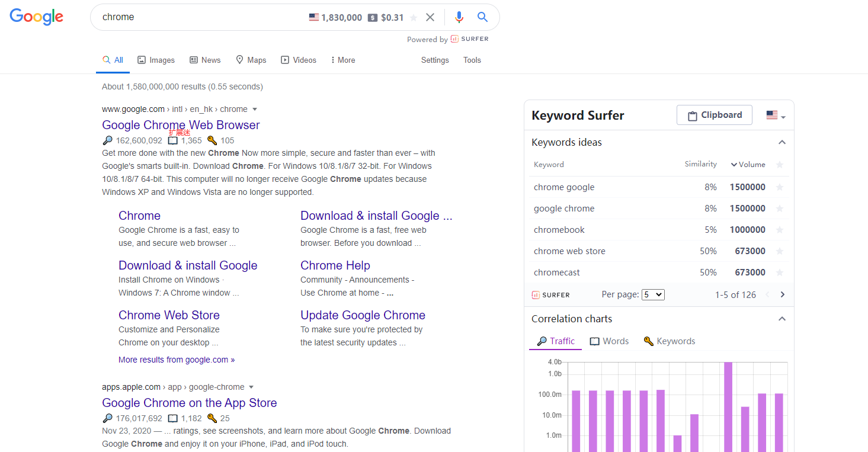Open the country flag dropdown in Keyword Surfer
868x452 pixels.
tap(776, 116)
